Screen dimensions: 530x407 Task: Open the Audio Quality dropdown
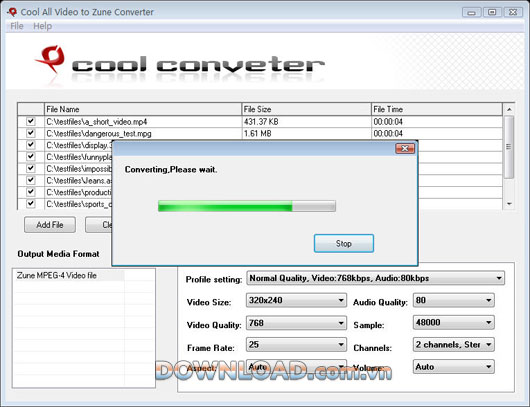(454, 300)
